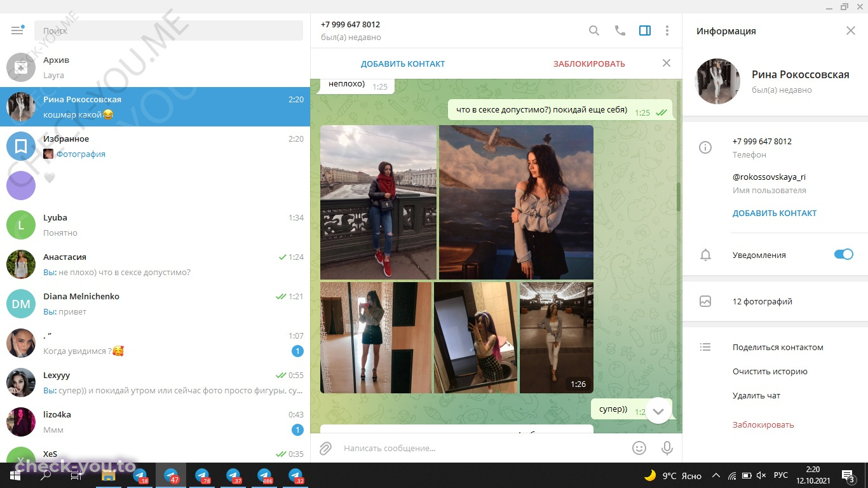Open the chat saying Когда увидимся
The width and height of the screenshot is (868, 488).
(x=155, y=343)
